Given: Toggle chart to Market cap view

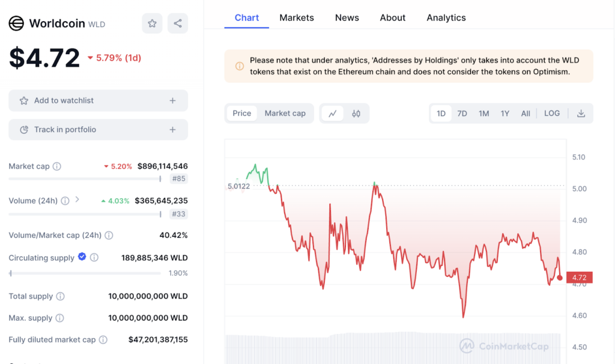Looking at the screenshot, I should pyautogui.click(x=285, y=114).
